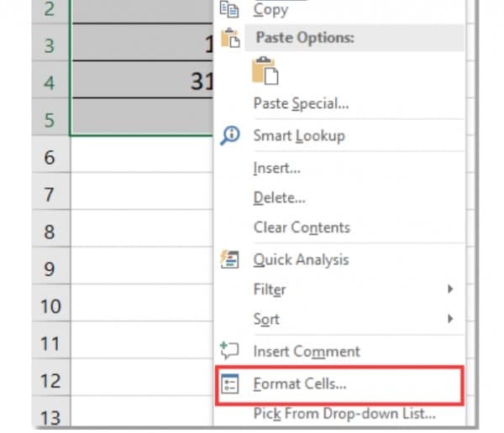This screenshot has width=504, height=433.
Task: Select row header 3
Action: point(51,42)
